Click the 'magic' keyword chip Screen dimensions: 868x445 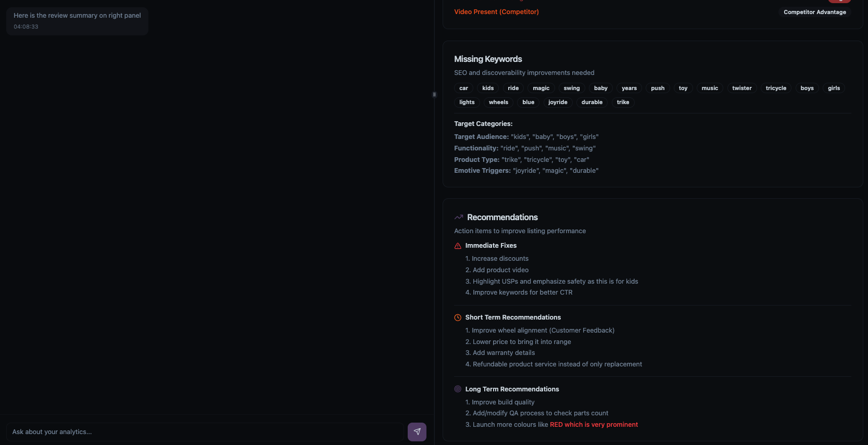pyautogui.click(x=541, y=88)
